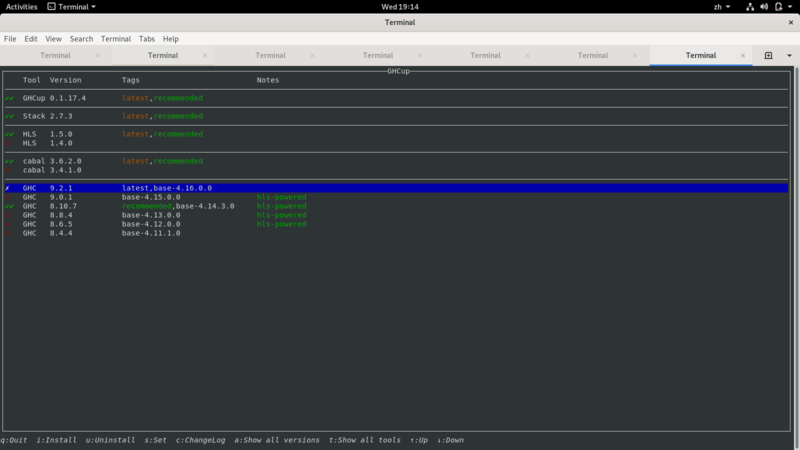Screen dimensions: 800x450
Task: Select the GHC 8.10.7 row
Action: point(396,206)
